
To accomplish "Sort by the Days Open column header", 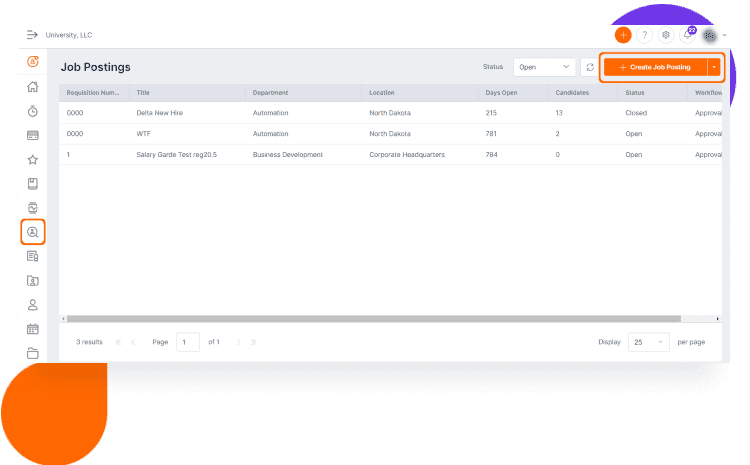I will 500,93.
